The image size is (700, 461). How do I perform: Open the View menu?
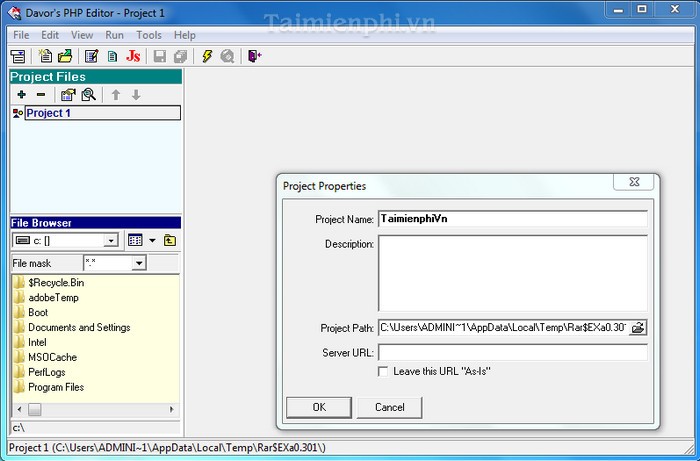click(x=82, y=35)
